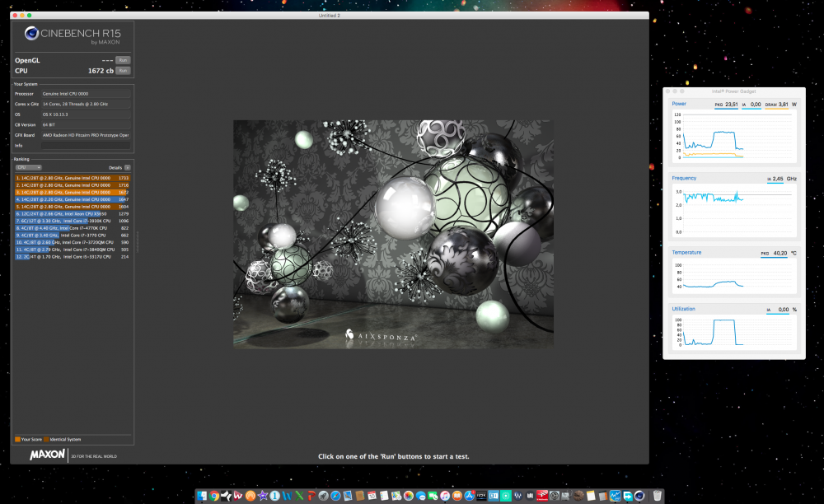Image resolution: width=824 pixels, height=504 pixels.
Task: Open Photos icon in Dock
Action: coord(409,496)
